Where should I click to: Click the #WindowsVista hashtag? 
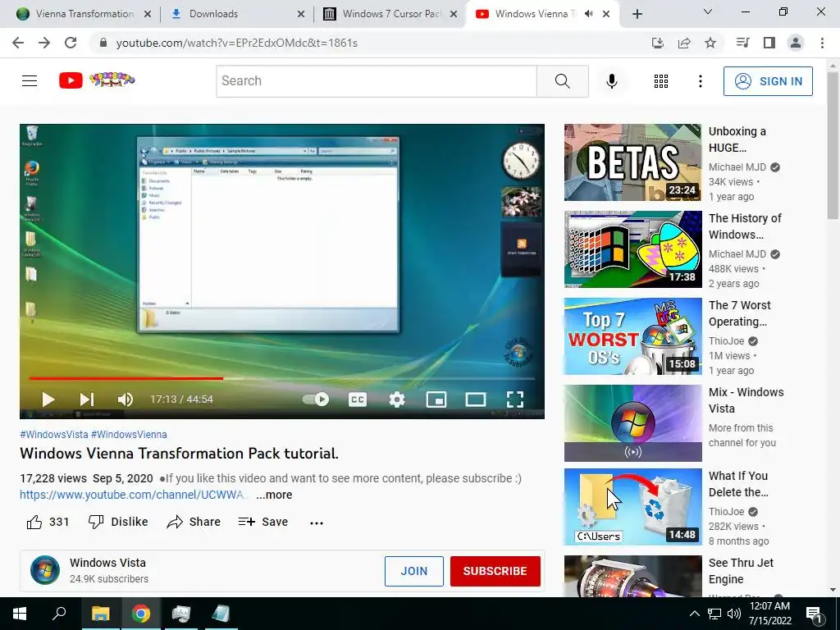[x=53, y=435]
